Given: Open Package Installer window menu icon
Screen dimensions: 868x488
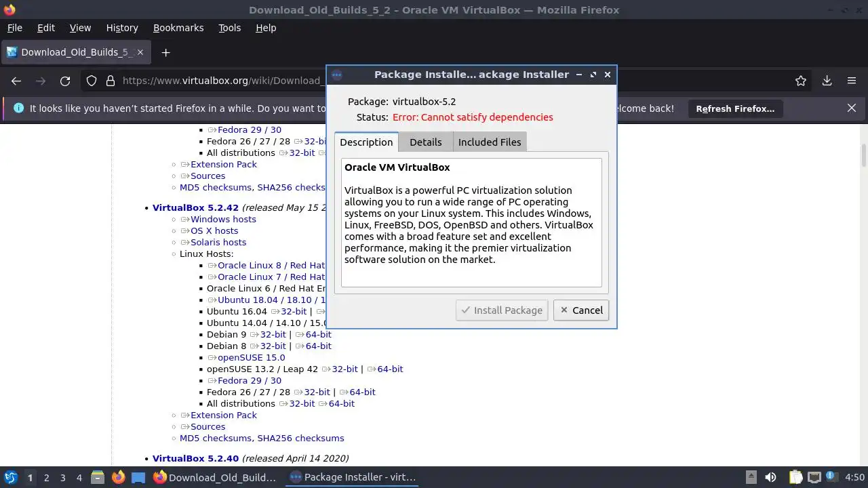Looking at the screenshot, I should (x=337, y=75).
